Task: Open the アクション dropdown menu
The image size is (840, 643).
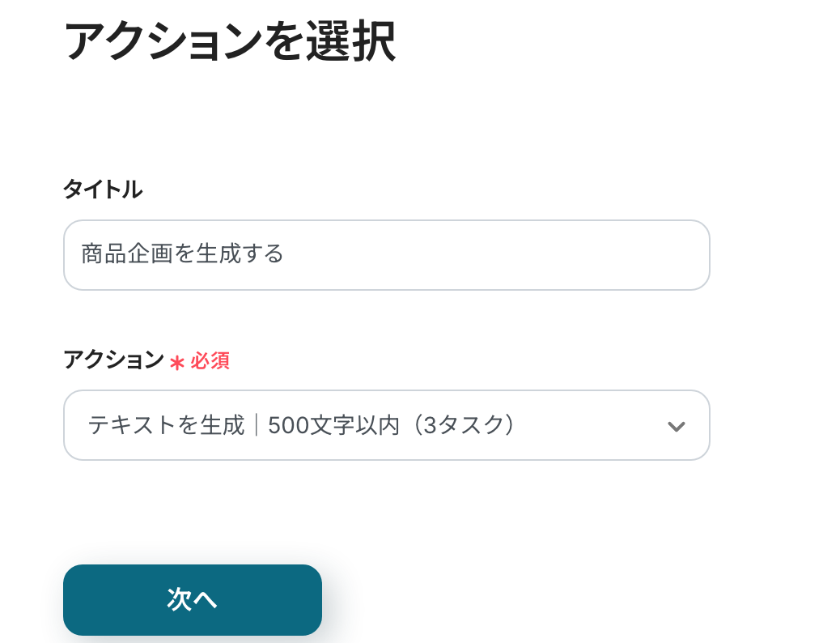Action: tap(386, 425)
